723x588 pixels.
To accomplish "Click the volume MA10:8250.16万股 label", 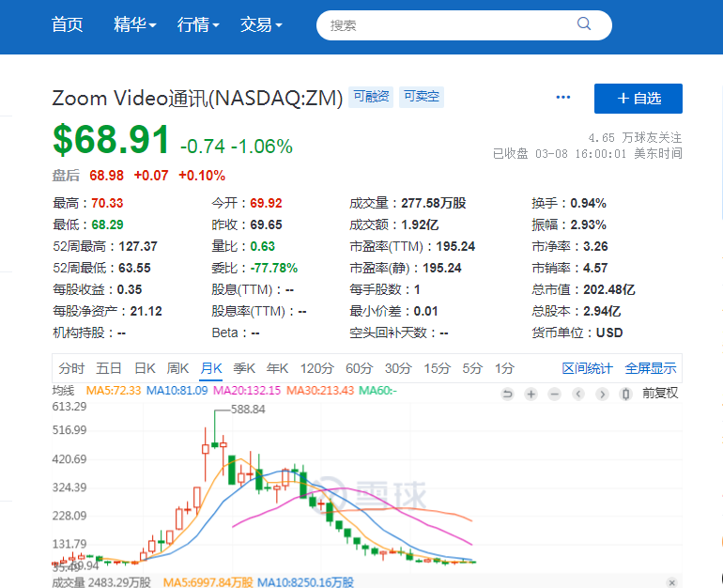I will point(305,582).
